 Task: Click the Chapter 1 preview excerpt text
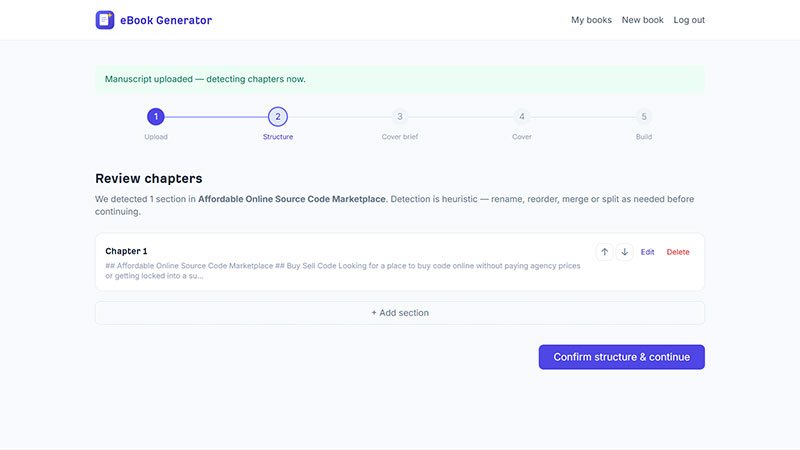coord(343,271)
